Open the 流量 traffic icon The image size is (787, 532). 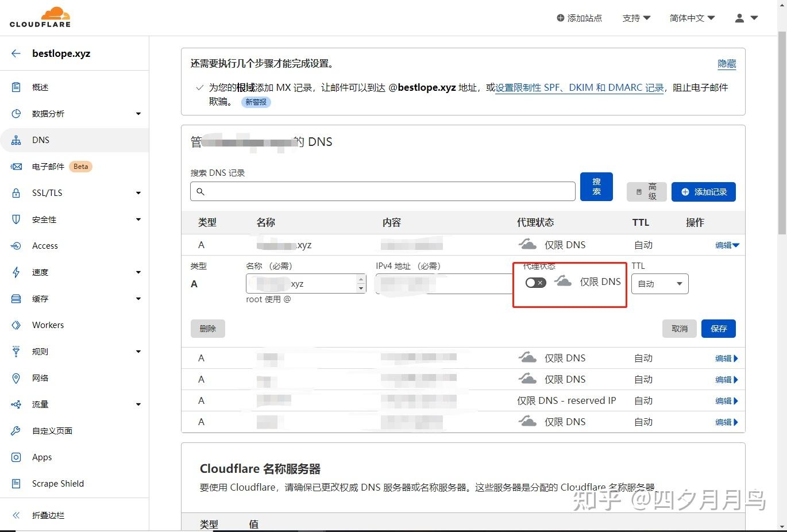16,404
